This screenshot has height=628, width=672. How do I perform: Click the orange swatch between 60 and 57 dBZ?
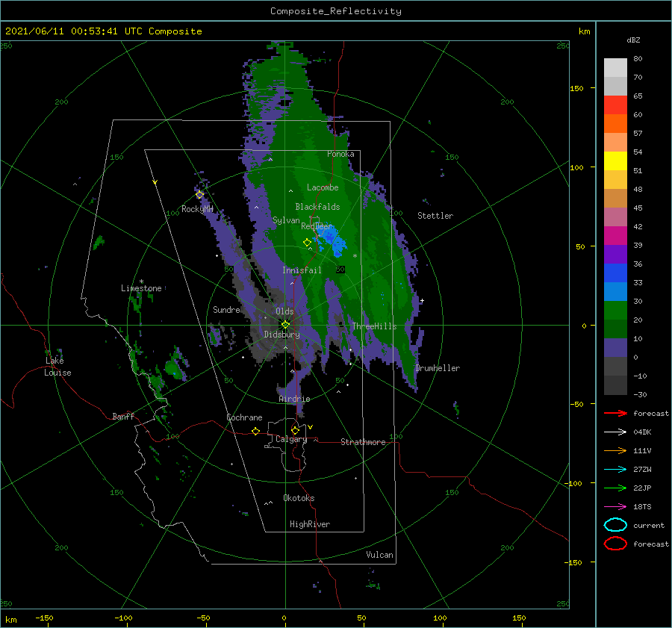coord(615,123)
